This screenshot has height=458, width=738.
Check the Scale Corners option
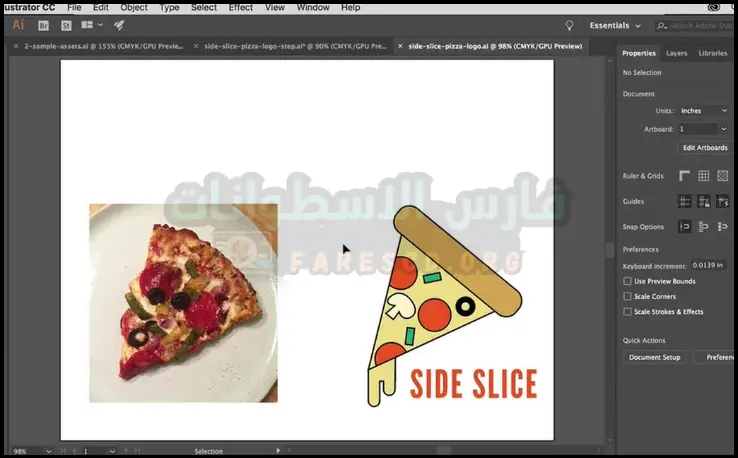point(627,296)
